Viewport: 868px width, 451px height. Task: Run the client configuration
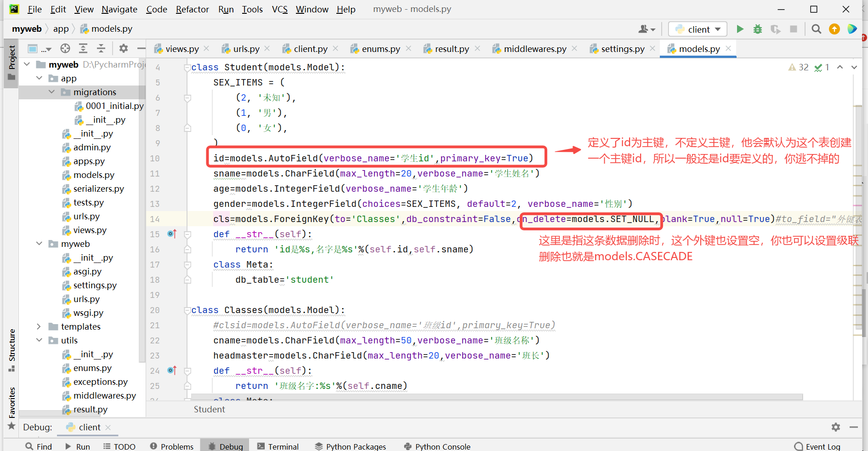[x=740, y=29]
